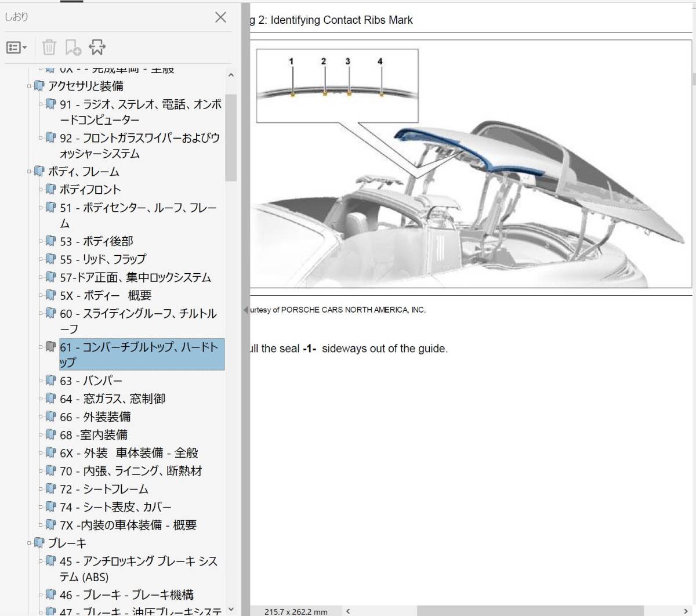Open 68 -室内装備 bookmark
The width and height of the screenshot is (696, 616).
(93, 435)
